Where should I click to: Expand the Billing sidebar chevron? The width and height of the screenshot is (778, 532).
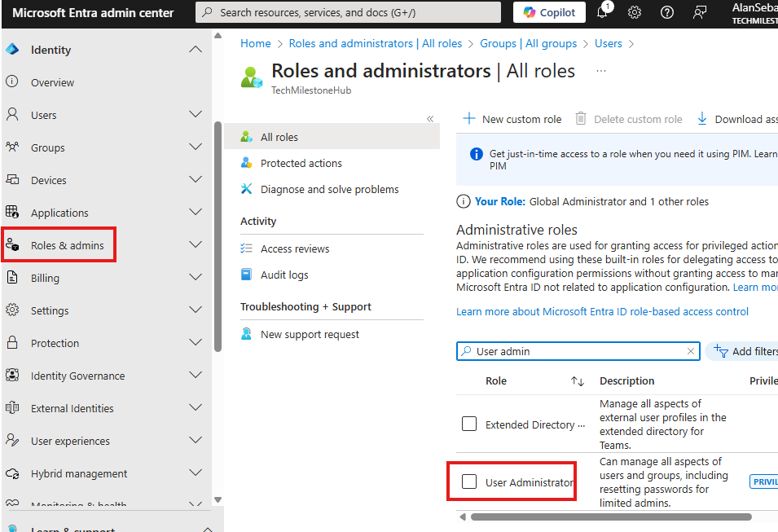pyautogui.click(x=196, y=277)
